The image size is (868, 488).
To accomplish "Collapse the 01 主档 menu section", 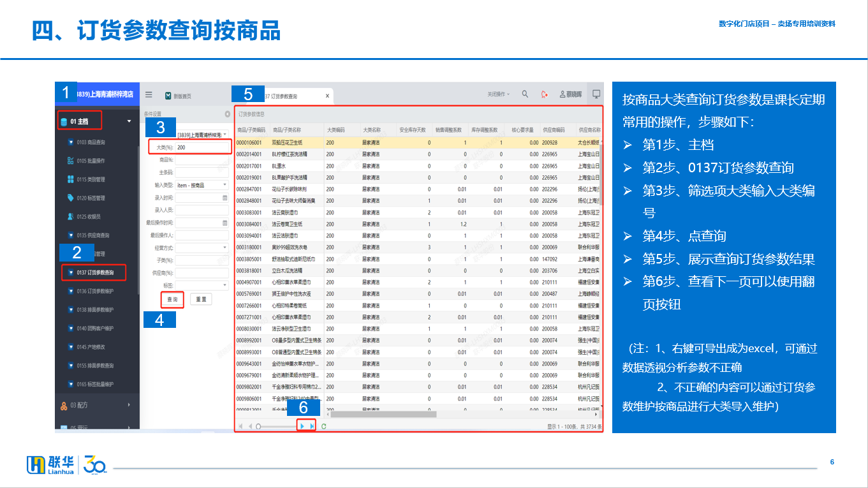I will [97, 121].
